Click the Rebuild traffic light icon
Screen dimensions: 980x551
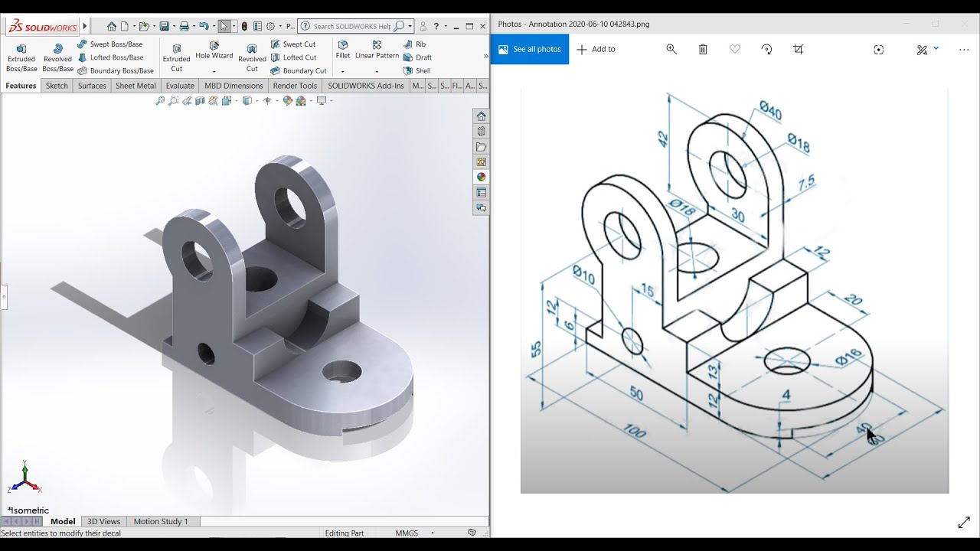pos(244,26)
